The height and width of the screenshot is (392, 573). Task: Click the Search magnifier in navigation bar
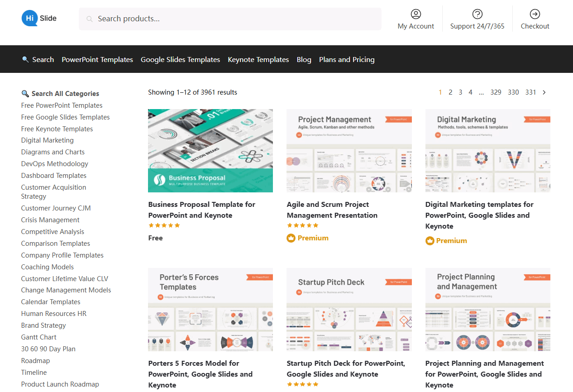click(25, 60)
